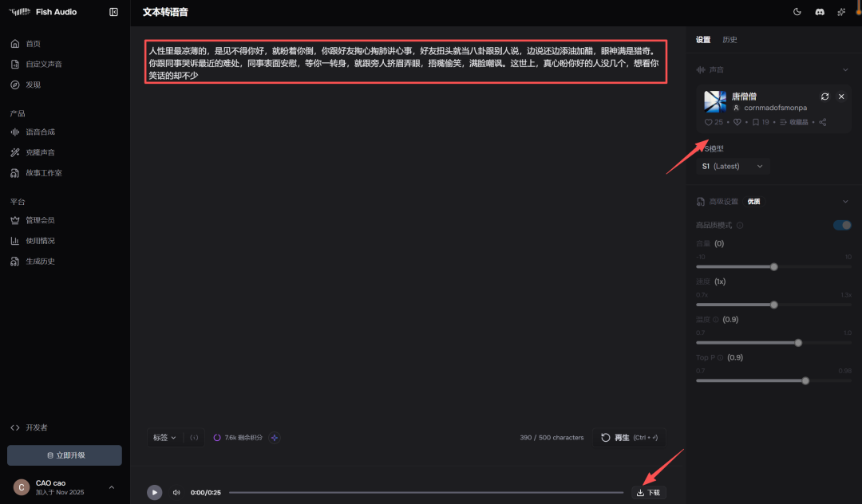The image size is (862, 504).
Task: Click the share icon on voice card
Action: (823, 122)
